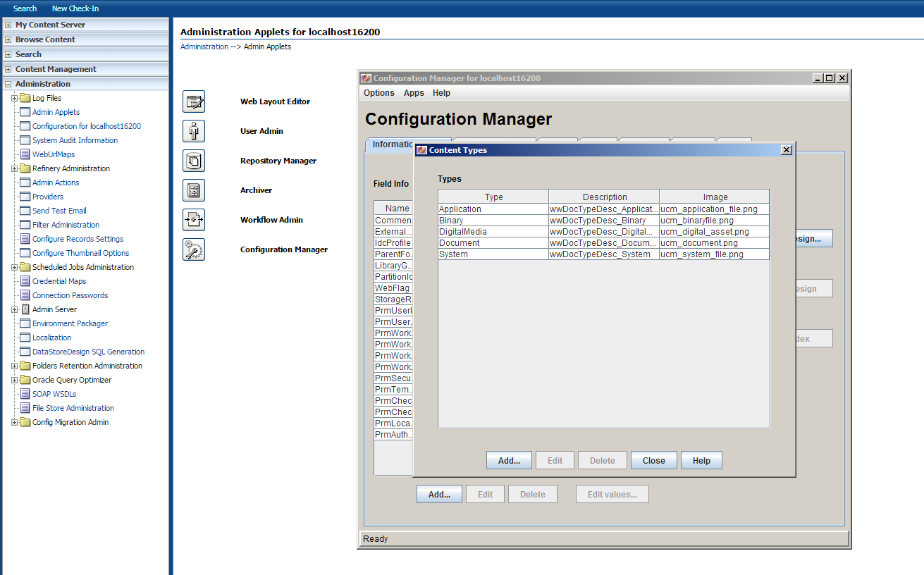
Task: Click the Image column header
Action: [x=715, y=197]
